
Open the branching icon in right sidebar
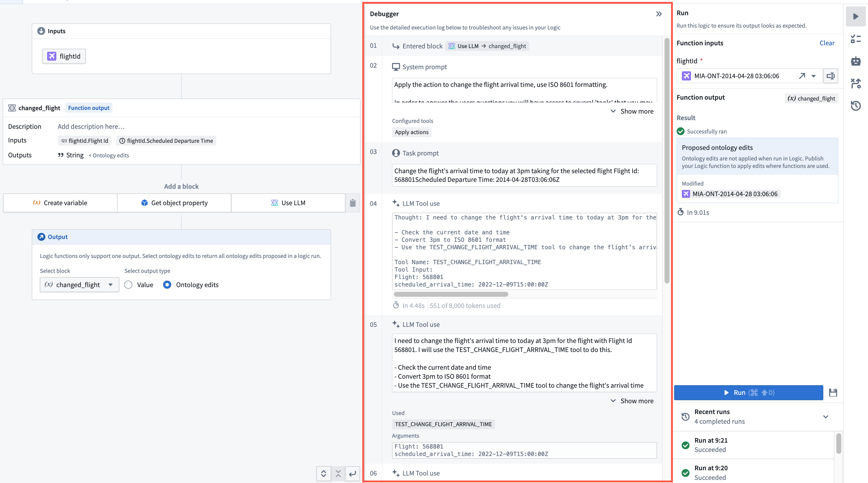855,83
